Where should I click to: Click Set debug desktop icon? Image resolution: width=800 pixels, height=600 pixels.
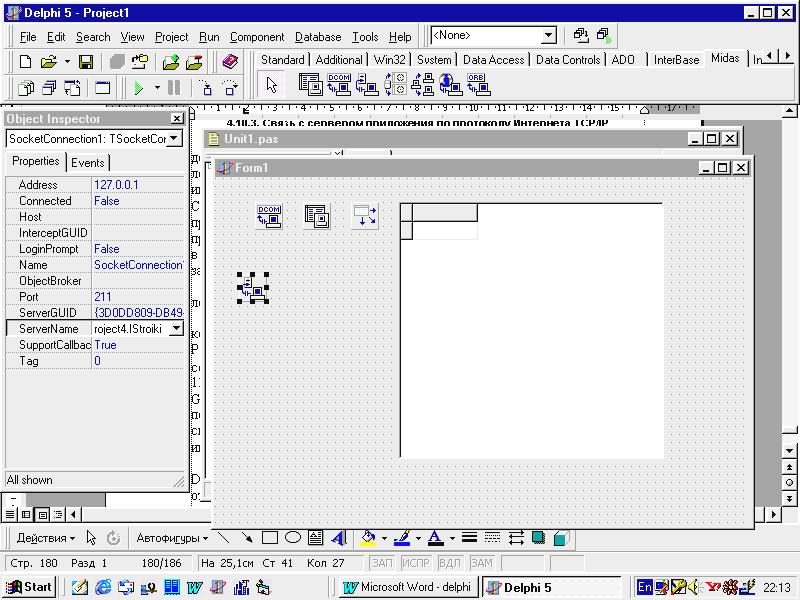coord(604,35)
